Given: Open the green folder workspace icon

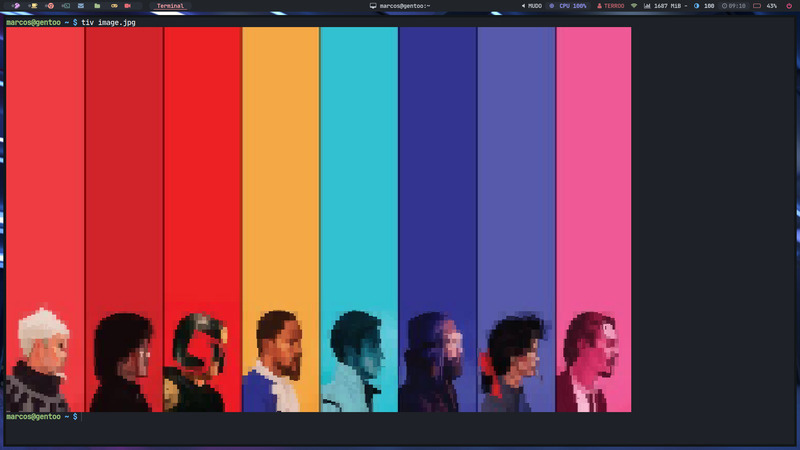Looking at the screenshot, I should [97, 6].
